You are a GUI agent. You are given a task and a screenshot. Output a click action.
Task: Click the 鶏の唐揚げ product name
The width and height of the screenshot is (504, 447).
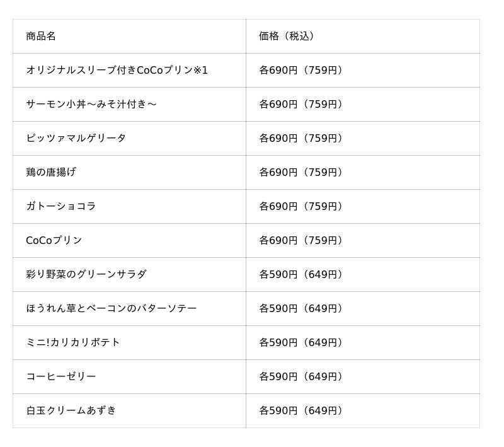click(x=51, y=173)
